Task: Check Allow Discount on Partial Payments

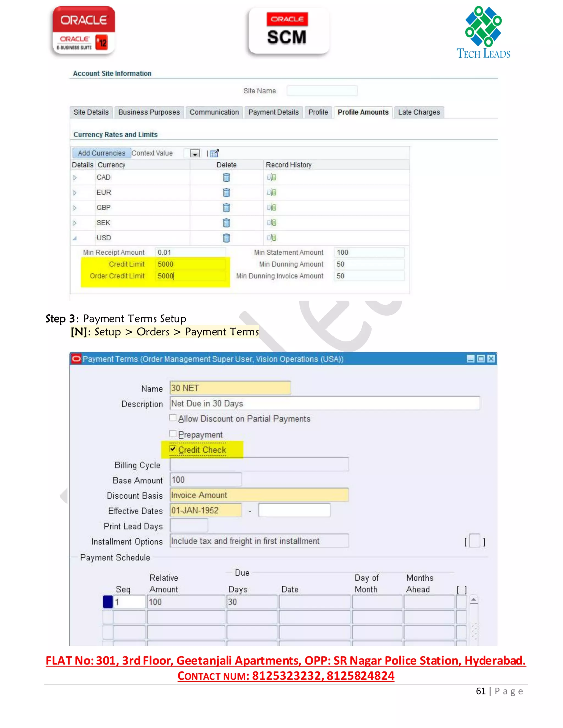Action: click(x=173, y=418)
